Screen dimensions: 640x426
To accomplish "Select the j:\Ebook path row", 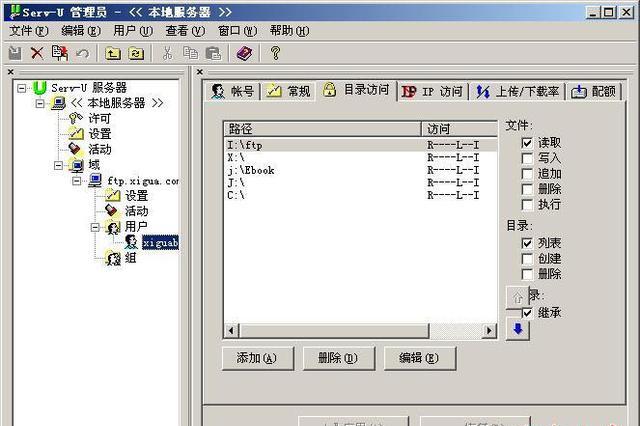I will [x=251, y=170].
